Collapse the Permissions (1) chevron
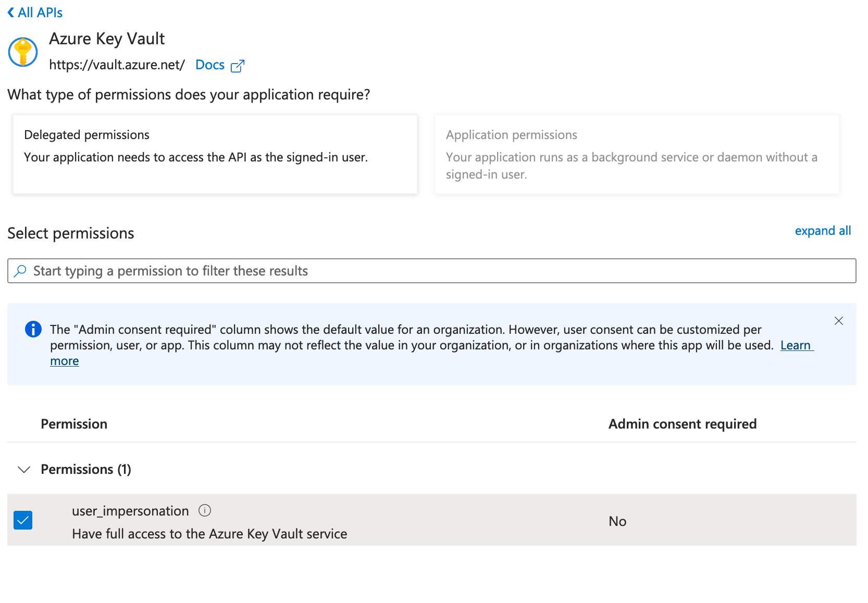This screenshot has height=603, width=868. [24, 469]
